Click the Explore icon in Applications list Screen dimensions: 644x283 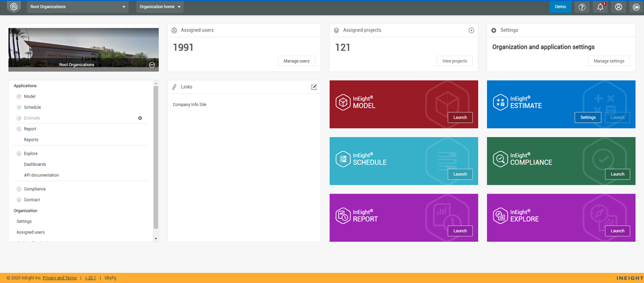coord(19,154)
